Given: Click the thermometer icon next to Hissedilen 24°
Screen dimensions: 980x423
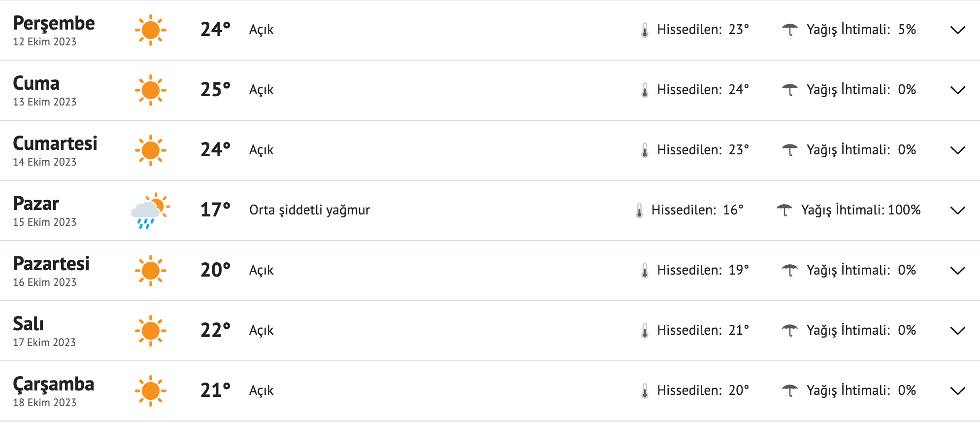Looking at the screenshot, I should coord(645,89).
